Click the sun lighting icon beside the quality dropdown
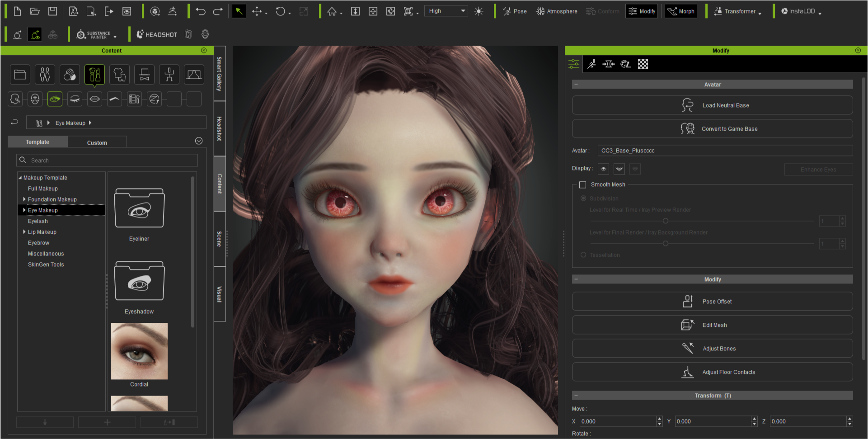 click(x=479, y=11)
